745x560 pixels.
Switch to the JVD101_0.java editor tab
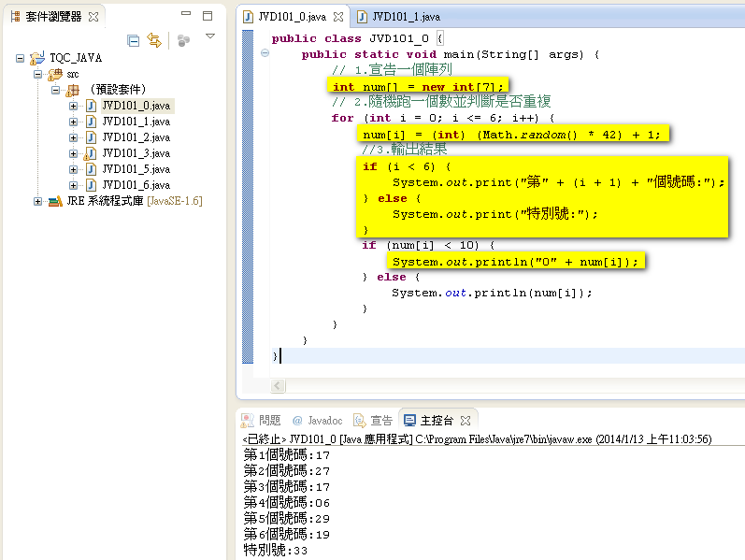293,17
